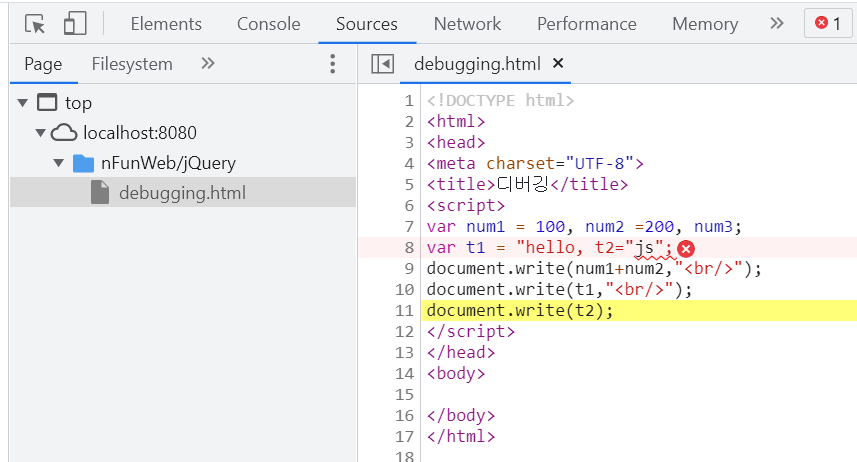This screenshot has height=462, width=857.
Task: Open the Elements panel tab
Action: coord(166,24)
